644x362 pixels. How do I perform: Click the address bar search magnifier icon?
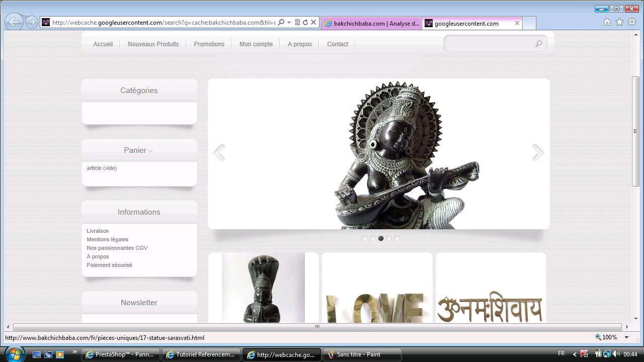tap(281, 22)
